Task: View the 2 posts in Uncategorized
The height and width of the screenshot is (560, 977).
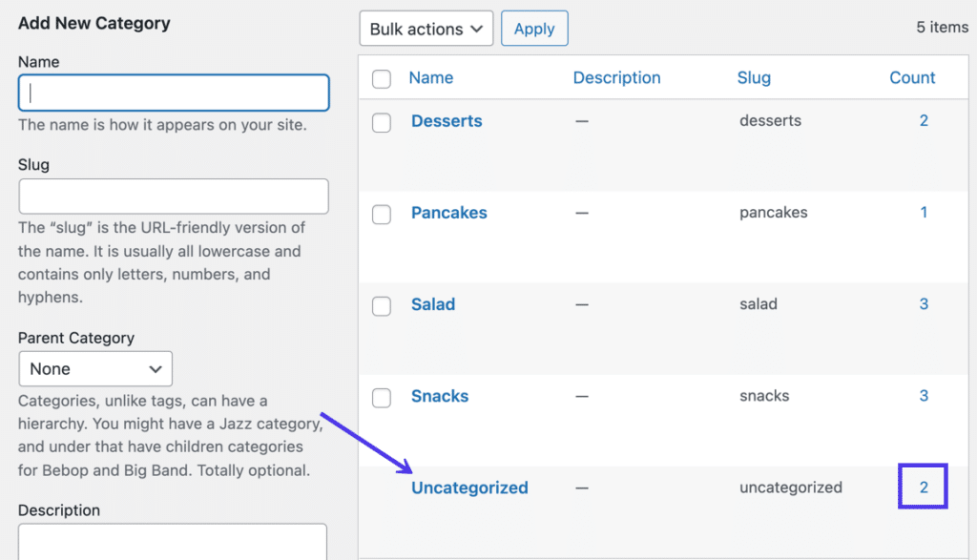Action: coord(923,487)
